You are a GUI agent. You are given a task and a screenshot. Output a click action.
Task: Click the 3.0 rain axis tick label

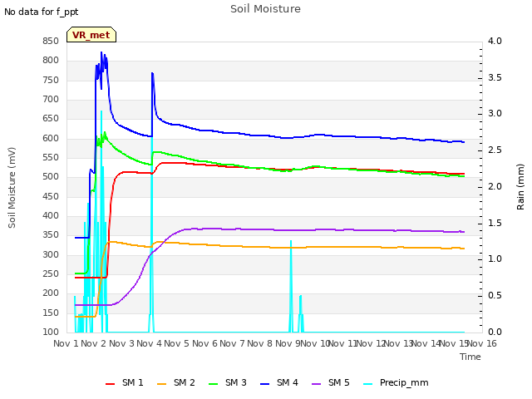[495, 114]
